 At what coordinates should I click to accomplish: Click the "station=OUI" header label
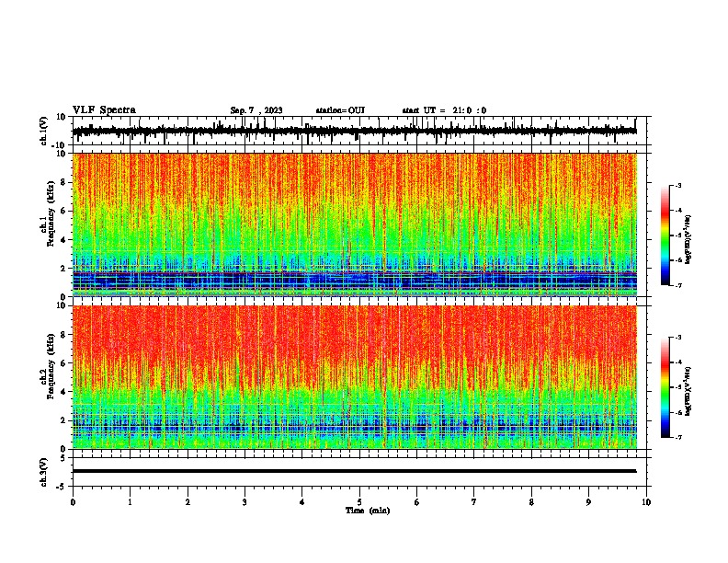point(340,110)
